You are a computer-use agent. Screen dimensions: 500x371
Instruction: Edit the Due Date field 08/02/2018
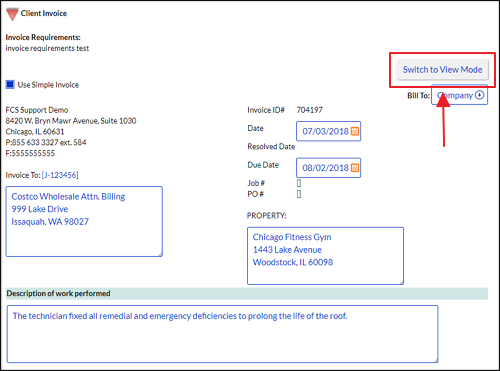tap(328, 168)
